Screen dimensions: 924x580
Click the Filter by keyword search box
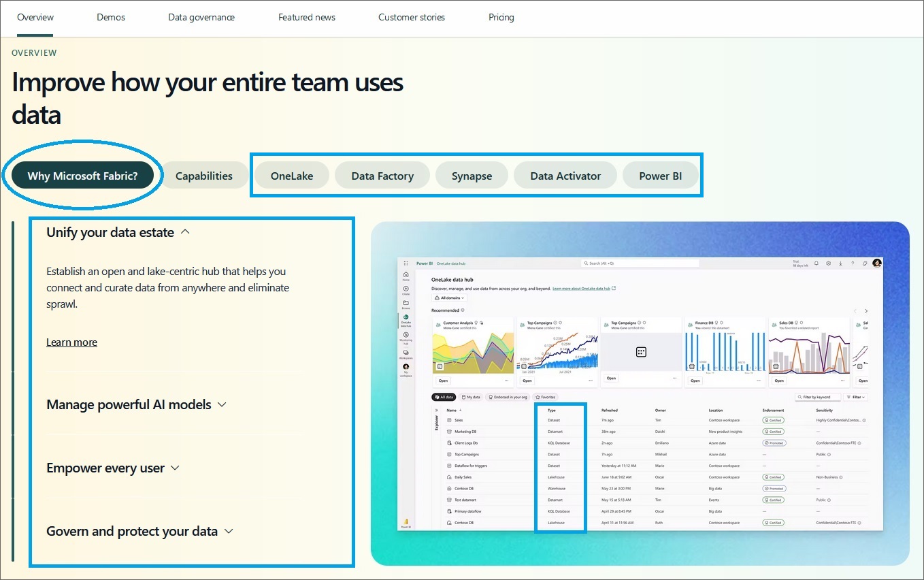818,397
